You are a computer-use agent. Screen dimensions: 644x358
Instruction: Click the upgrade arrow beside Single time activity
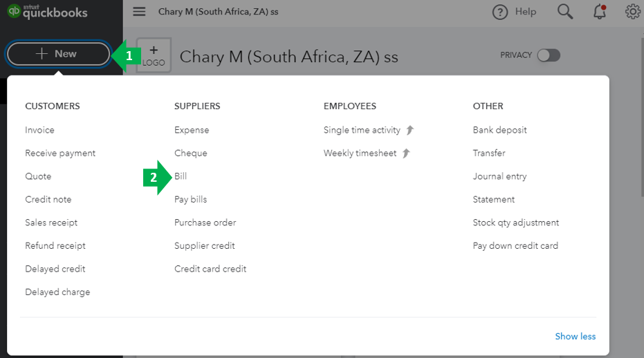point(410,130)
